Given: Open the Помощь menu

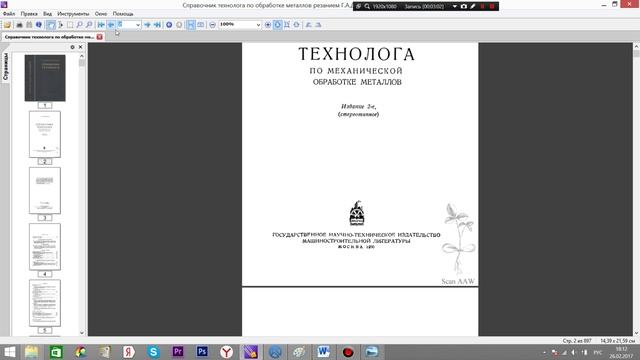Looking at the screenshot, I should tap(123, 13).
